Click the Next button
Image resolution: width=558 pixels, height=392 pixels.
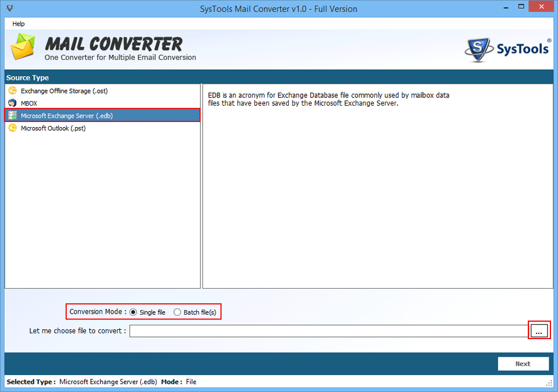pyautogui.click(x=523, y=364)
